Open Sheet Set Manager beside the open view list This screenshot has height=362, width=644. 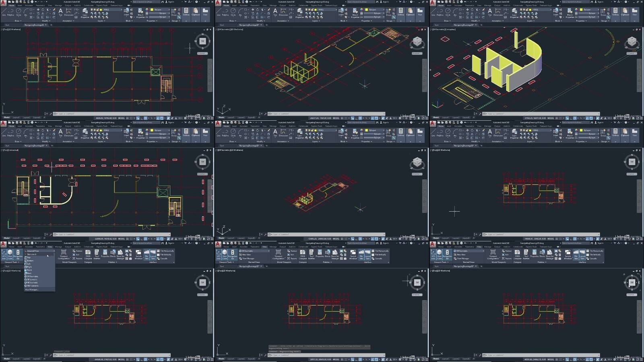[120, 254]
